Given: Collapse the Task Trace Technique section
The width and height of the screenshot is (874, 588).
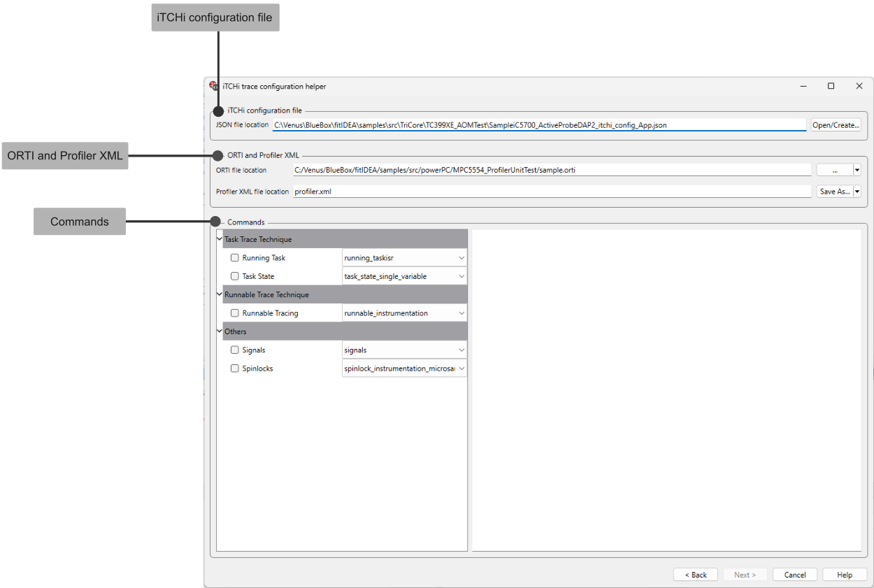Looking at the screenshot, I should [220, 239].
